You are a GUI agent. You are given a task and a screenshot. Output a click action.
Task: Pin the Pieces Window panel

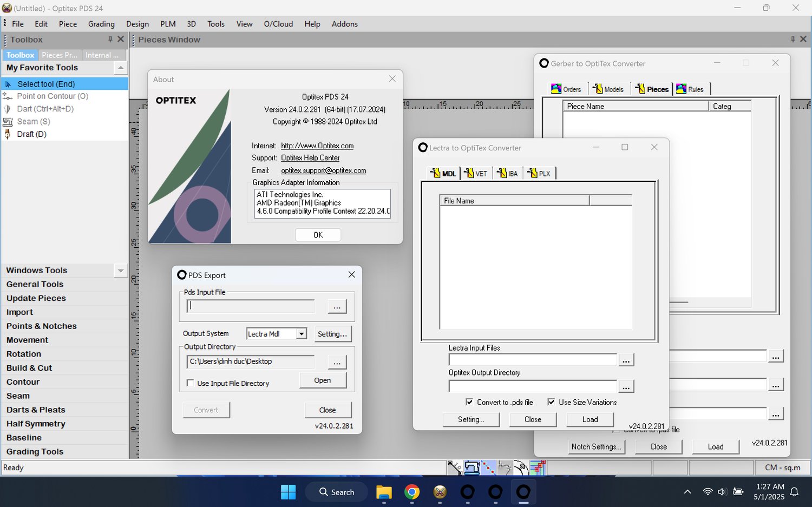click(x=793, y=39)
